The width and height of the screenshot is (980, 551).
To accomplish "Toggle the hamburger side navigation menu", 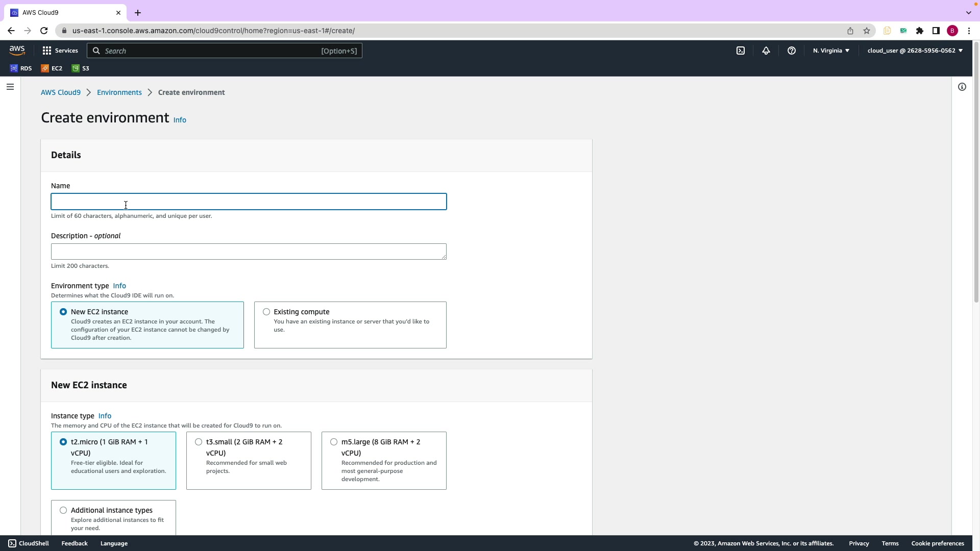I will click(x=10, y=87).
